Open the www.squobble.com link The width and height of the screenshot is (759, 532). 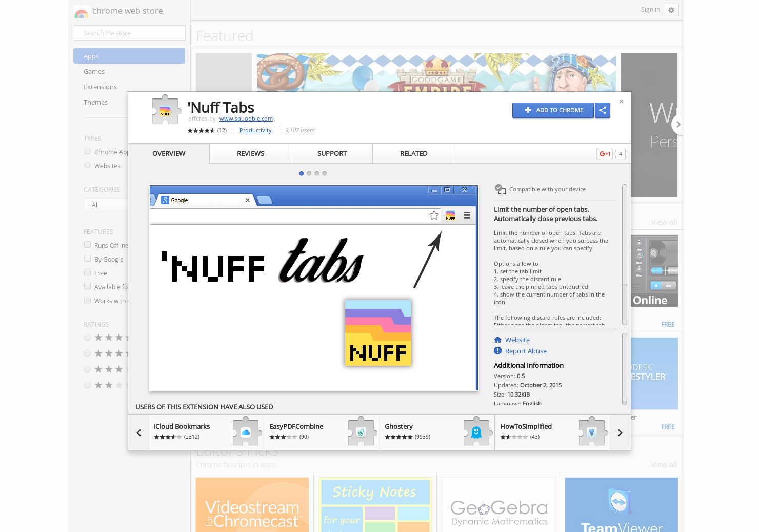click(x=246, y=119)
